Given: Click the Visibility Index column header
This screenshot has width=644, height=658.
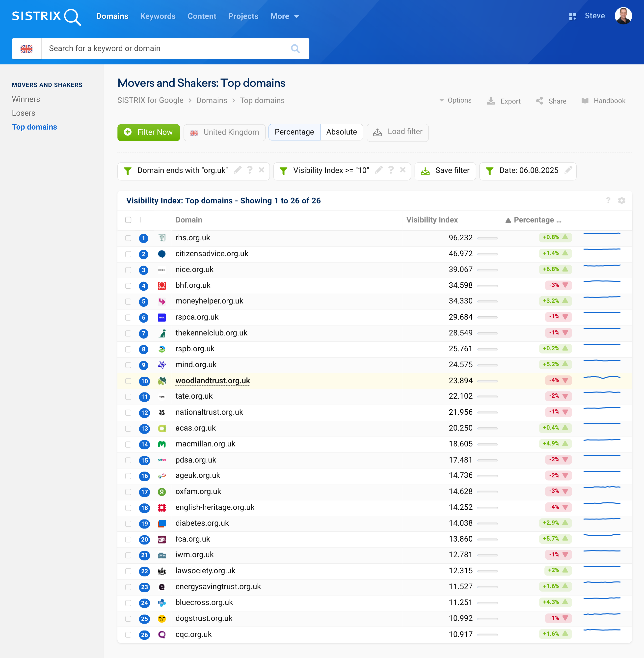Looking at the screenshot, I should coord(432,220).
